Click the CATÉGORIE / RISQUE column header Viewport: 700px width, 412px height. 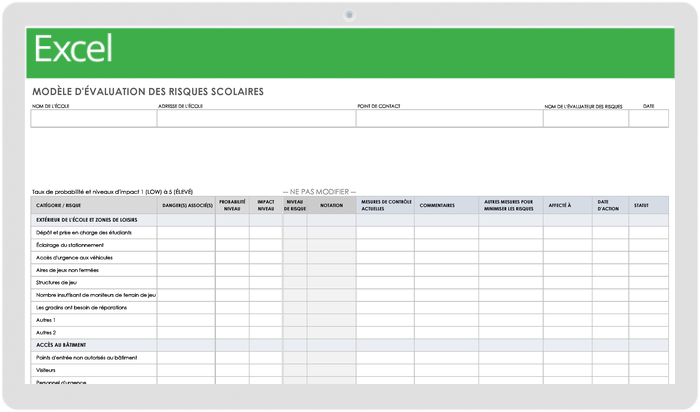94,205
